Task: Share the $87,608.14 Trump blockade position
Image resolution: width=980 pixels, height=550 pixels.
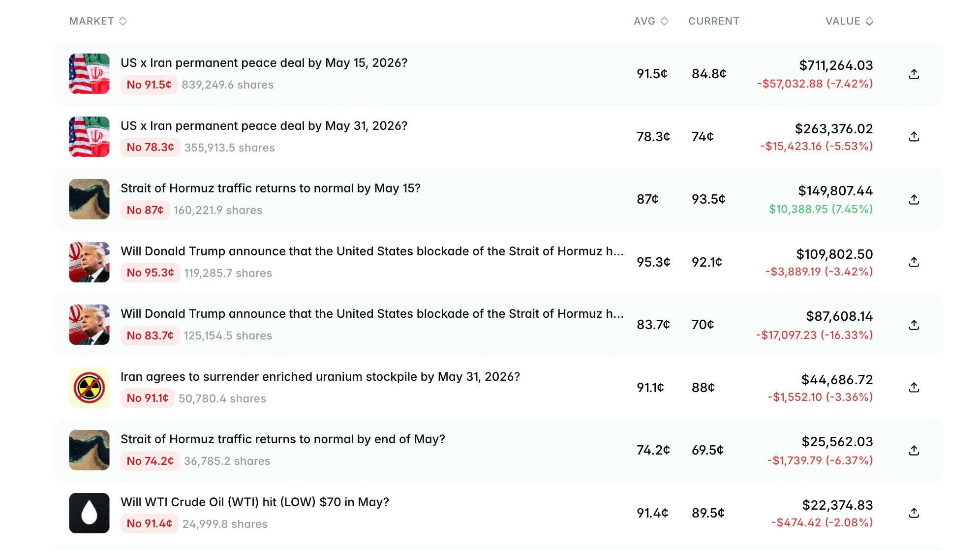Action: (914, 325)
